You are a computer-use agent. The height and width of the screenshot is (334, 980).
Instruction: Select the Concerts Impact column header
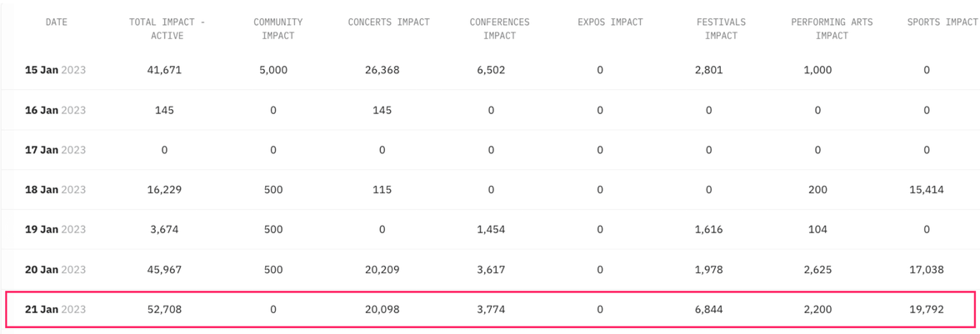coord(388,22)
